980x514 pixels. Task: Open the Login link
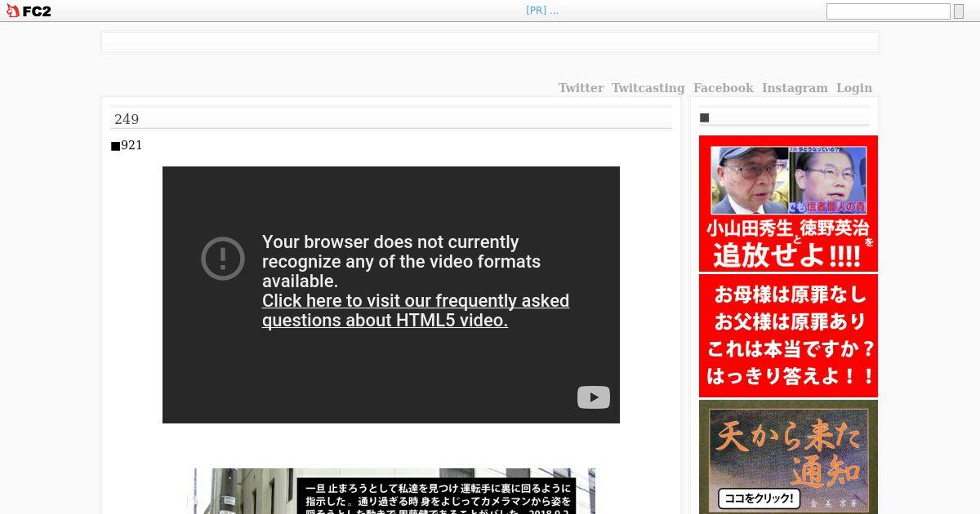(x=854, y=88)
